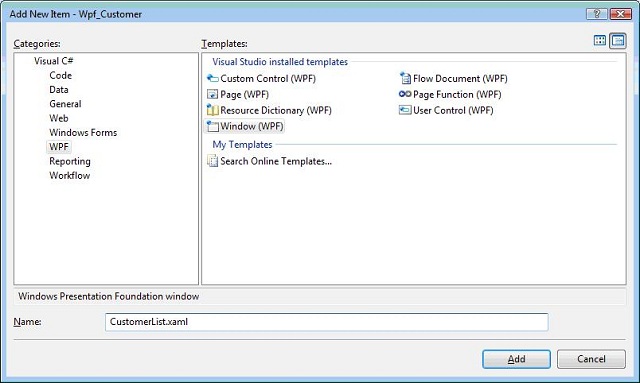Pick the User Control (WPF) icon
The width and height of the screenshot is (640, 383).
405,110
